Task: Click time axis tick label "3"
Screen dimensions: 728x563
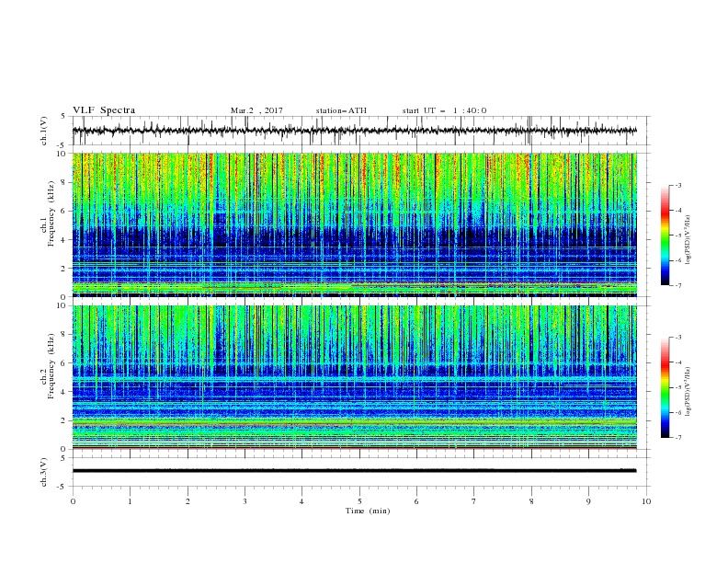Action: pyautogui.click(x=245, y=501)
